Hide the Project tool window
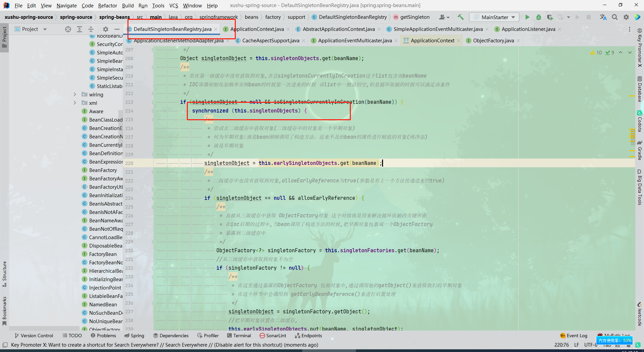Viewport: 644px width, 352px height. [x=117, y=29]
